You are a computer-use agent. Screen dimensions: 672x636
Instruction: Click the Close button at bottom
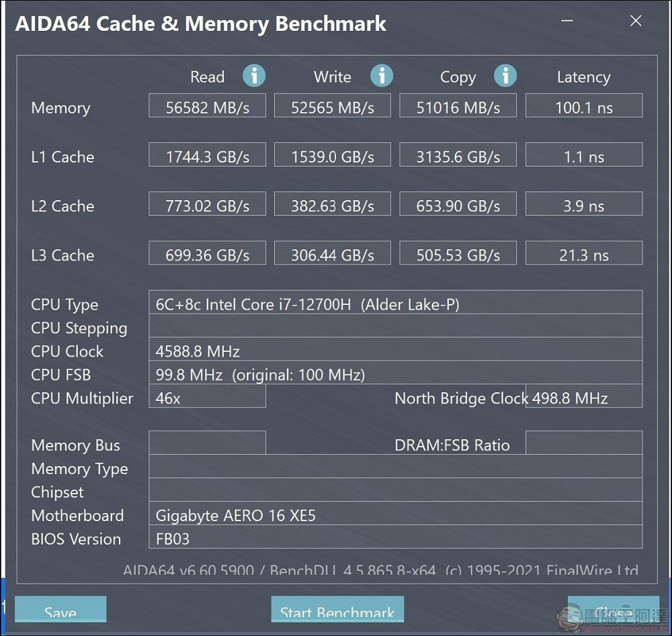click(614, 609)
